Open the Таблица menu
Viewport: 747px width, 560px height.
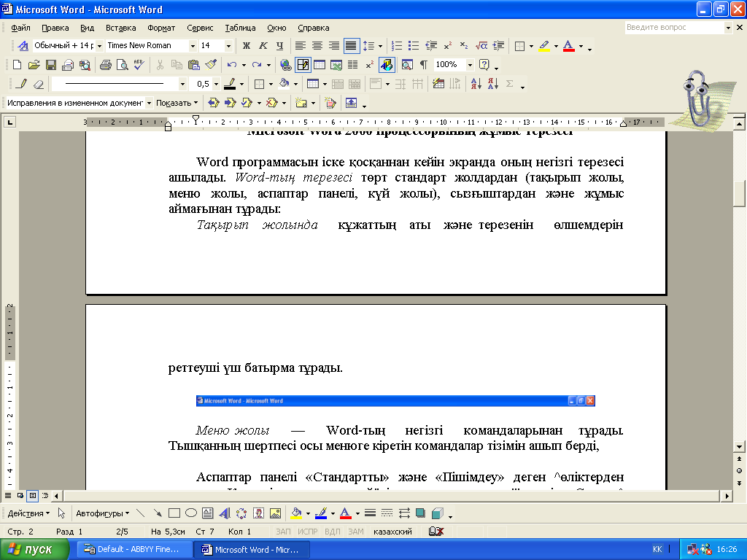click(x=240, y=28)
